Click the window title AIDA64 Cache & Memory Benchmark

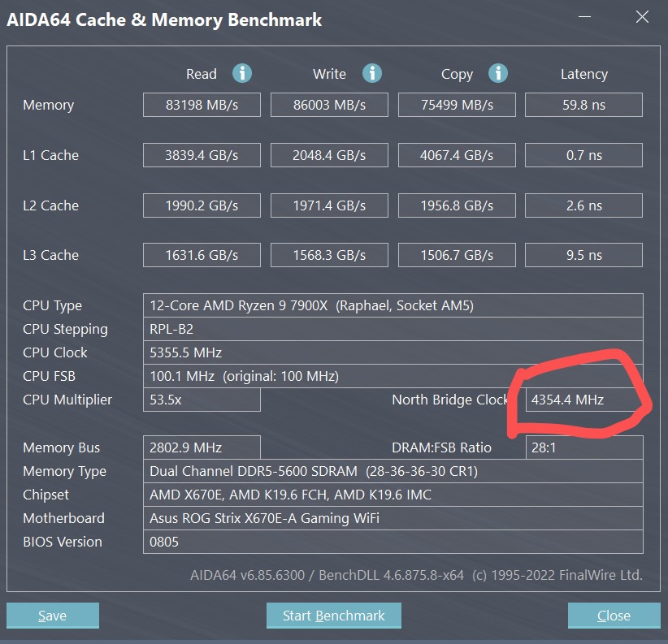(164, 20)
